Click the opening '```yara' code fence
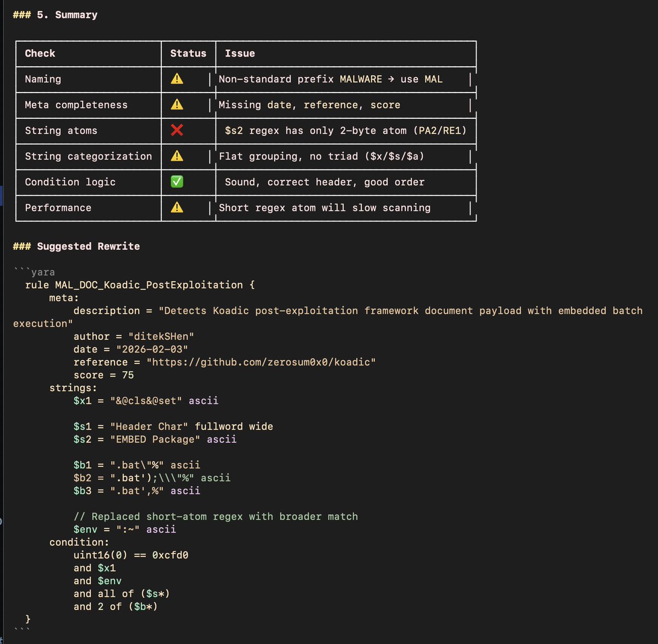 34,272
